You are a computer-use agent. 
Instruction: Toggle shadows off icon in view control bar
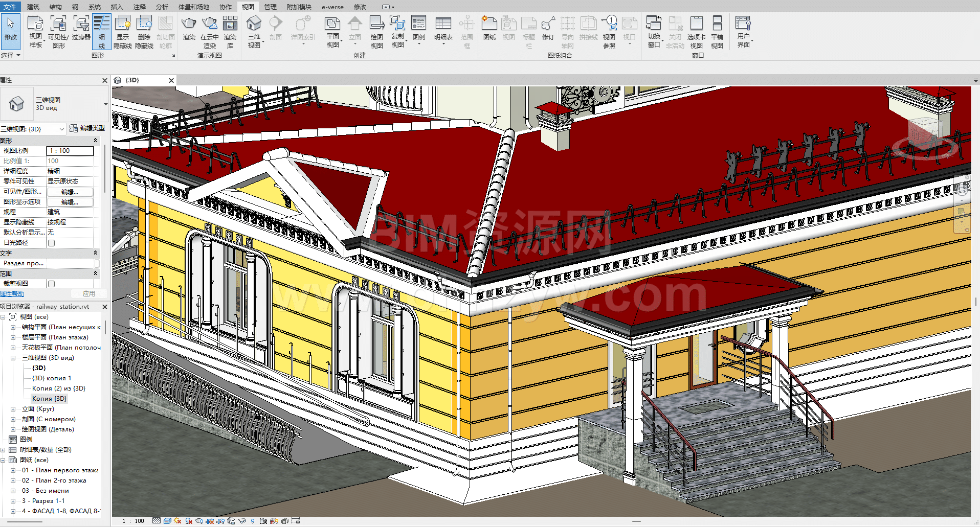click(x=189, y=521)
